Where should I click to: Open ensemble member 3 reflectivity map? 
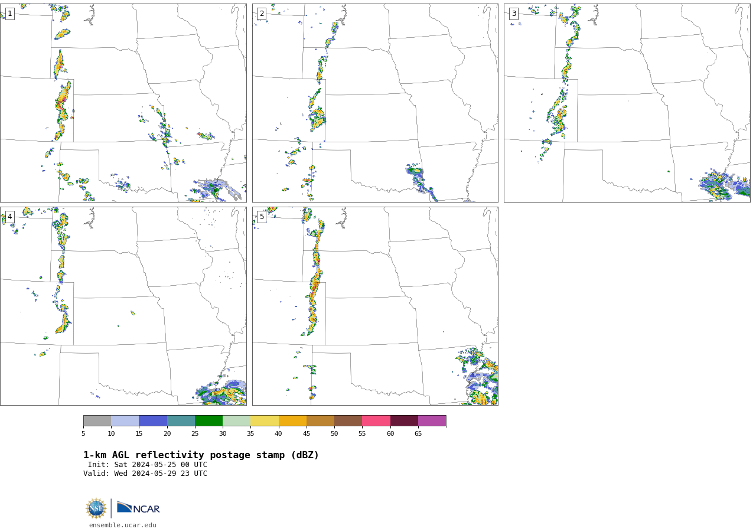point(627,103)
